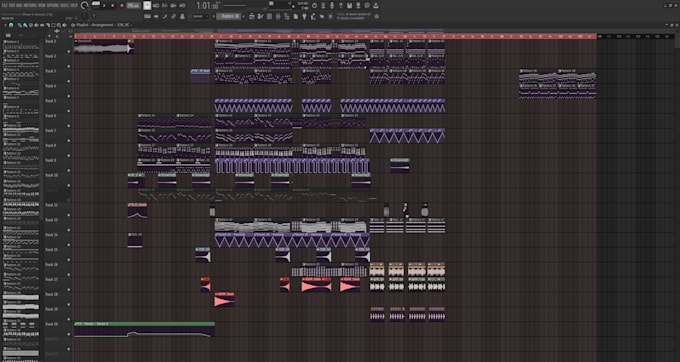Mute Track 2 using its dot toggle
The image size is (680, 362).
[69, 66]
